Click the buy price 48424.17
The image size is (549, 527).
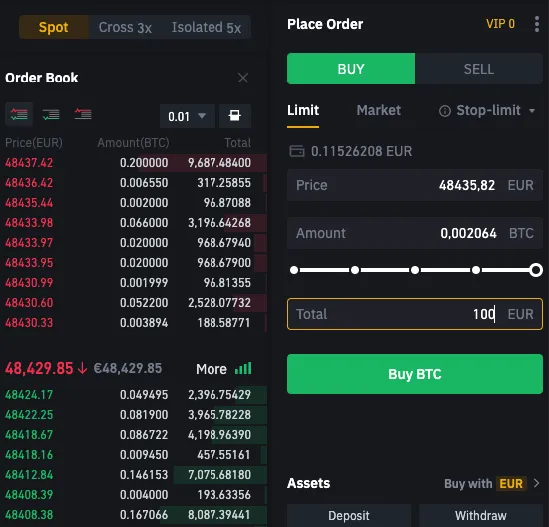(29, 395)
